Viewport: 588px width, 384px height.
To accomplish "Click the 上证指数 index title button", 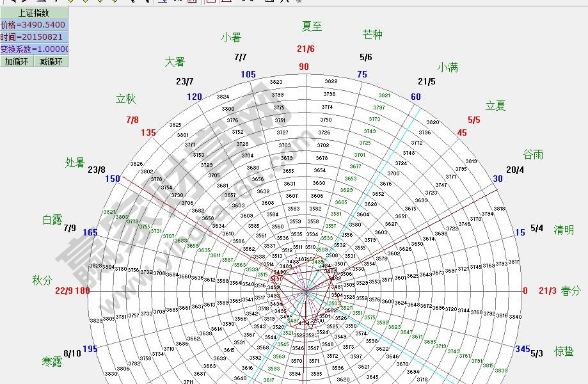I will click(33, 13).
